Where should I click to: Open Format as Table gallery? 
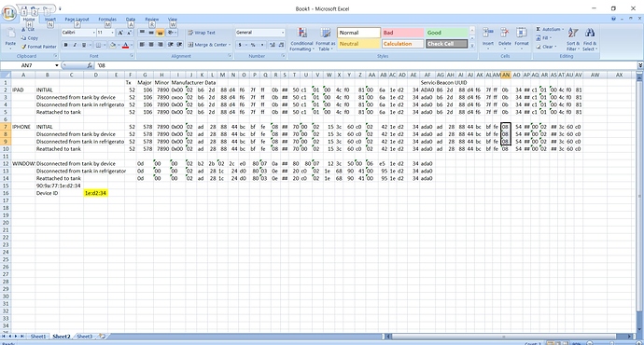(325, 39)
